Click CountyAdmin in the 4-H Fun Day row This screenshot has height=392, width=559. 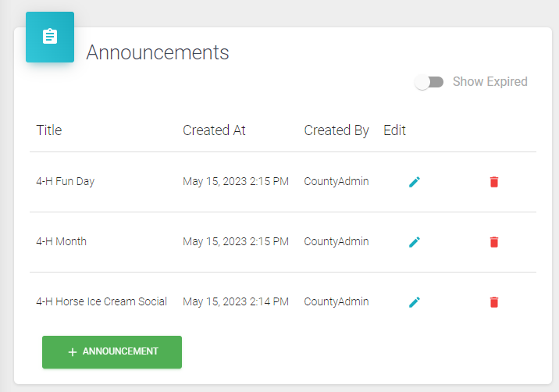(336, 182)
